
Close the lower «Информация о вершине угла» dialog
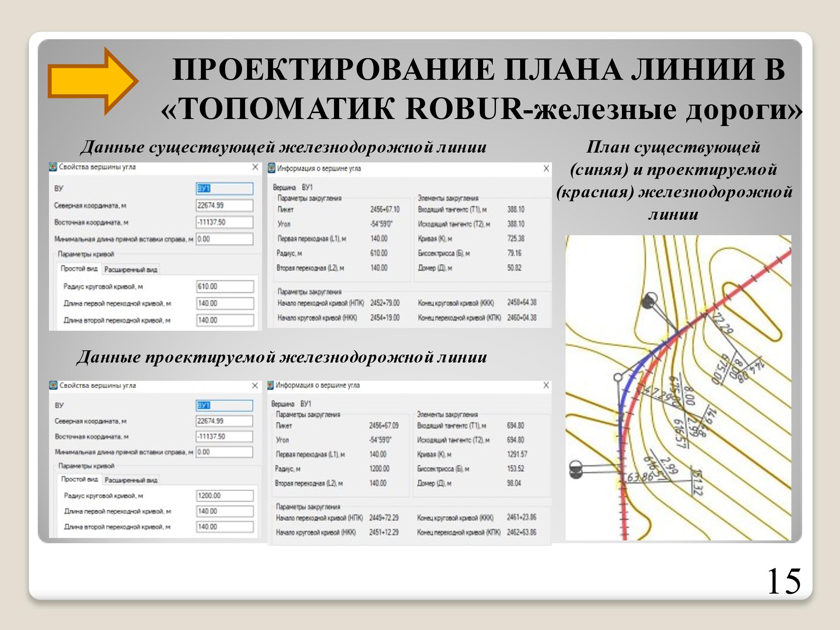[x=546, y=385]
